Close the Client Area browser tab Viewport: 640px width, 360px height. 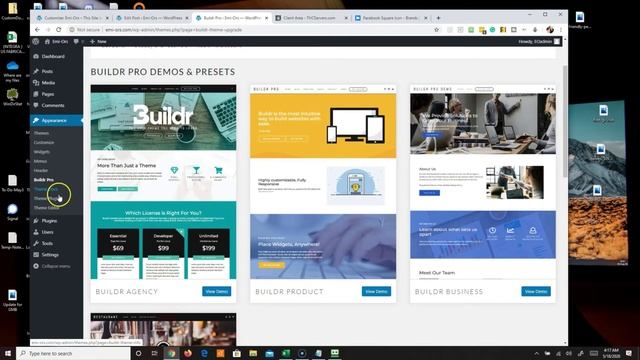point(346,18)
